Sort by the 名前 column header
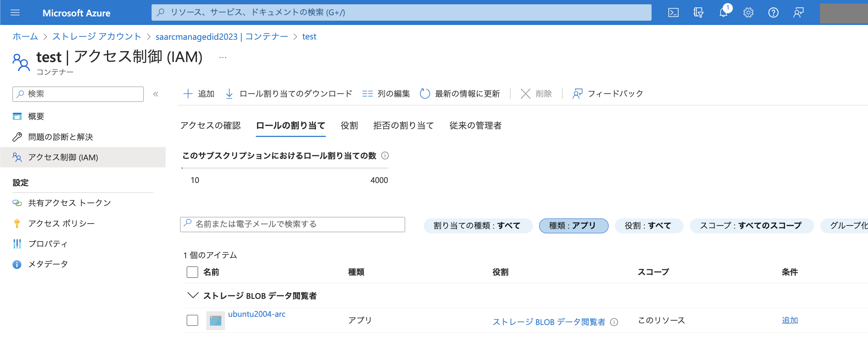 211,272
